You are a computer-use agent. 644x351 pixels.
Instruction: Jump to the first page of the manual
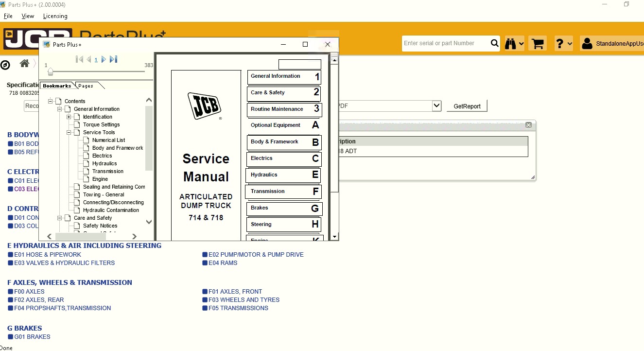click(x=79, y=59)
